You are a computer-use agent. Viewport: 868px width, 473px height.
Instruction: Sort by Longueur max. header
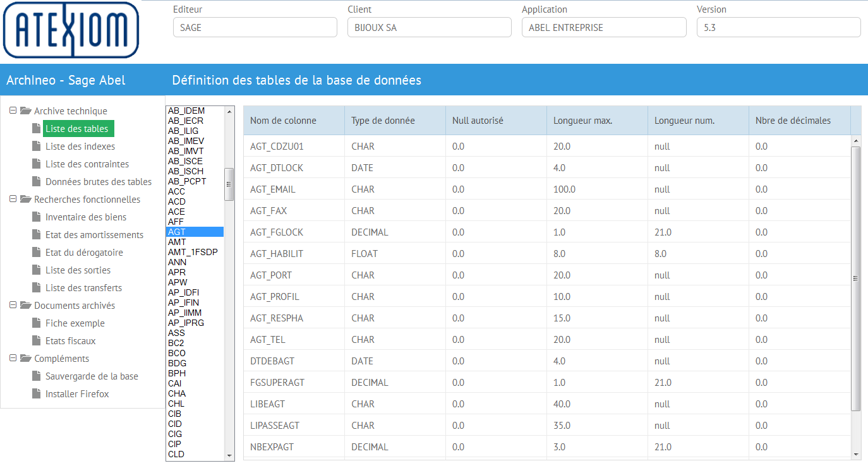tap(597, 120)
